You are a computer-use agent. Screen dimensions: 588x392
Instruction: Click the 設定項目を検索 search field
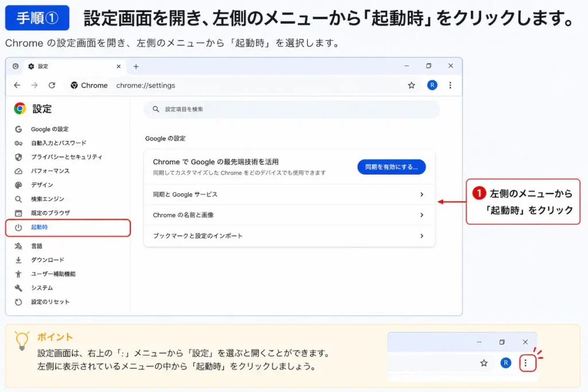tap(292, 109)
